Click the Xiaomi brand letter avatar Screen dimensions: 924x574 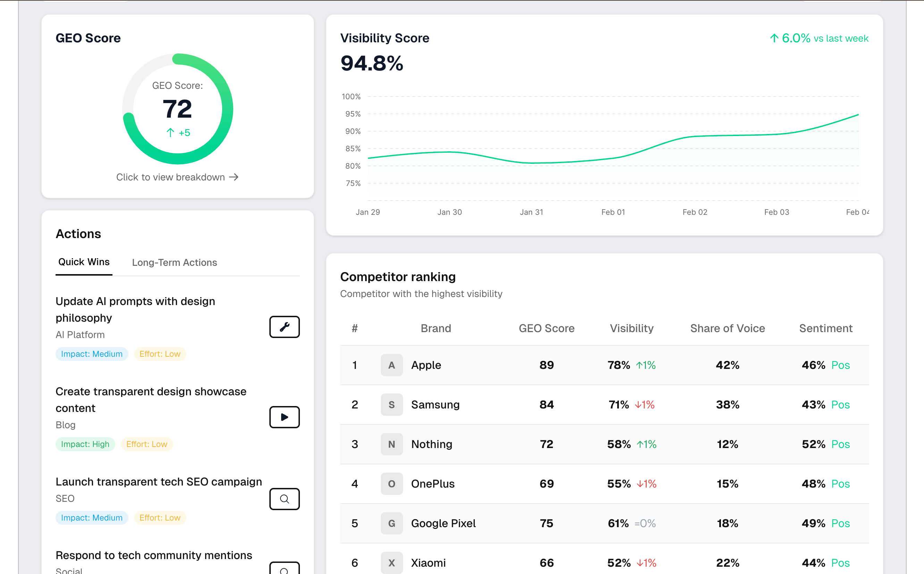click(x=392, y=563)
